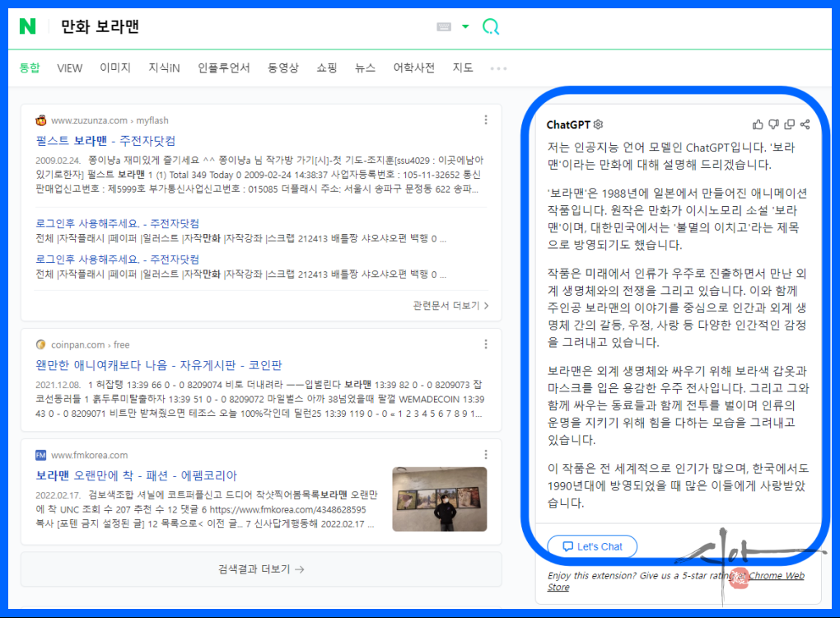This screenshot has width=840, height=618.
Task: Click the ChatGPT panel title
Action: point(568,124)
